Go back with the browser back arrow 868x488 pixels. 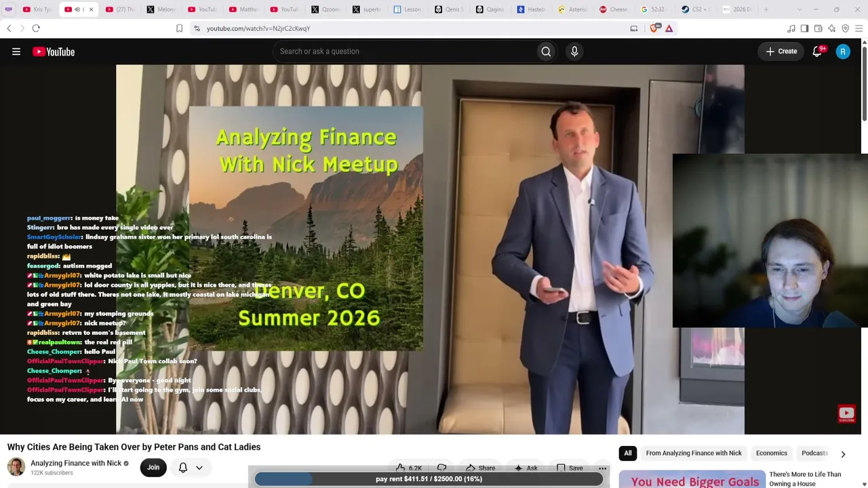click(9, 28)
